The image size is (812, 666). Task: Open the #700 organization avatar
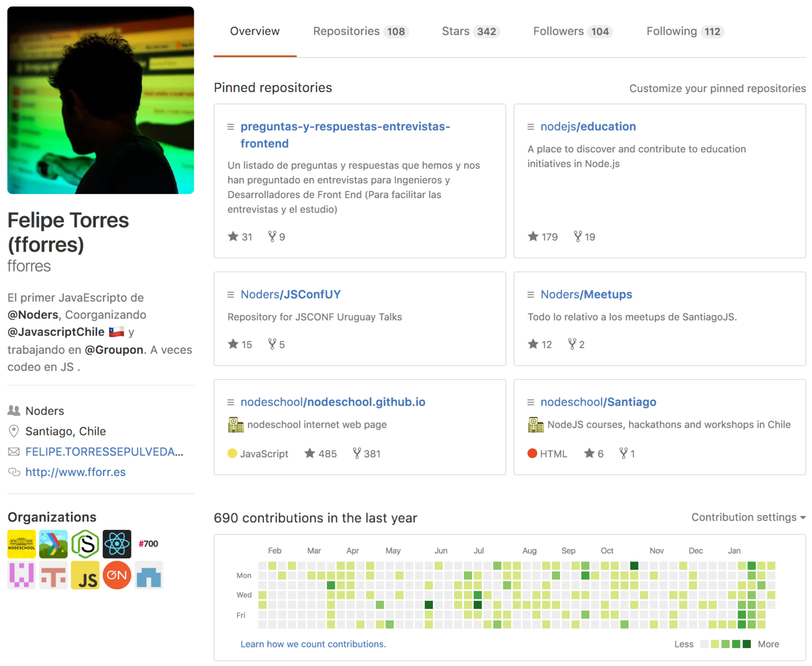[148, 544]
